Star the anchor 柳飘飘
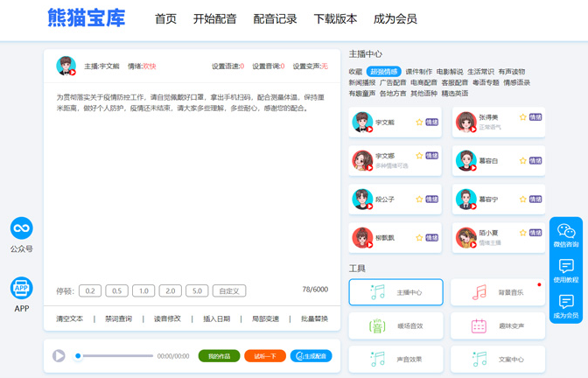Image resolution: width=588 pixels, height=378 pixels. [419, 238]
